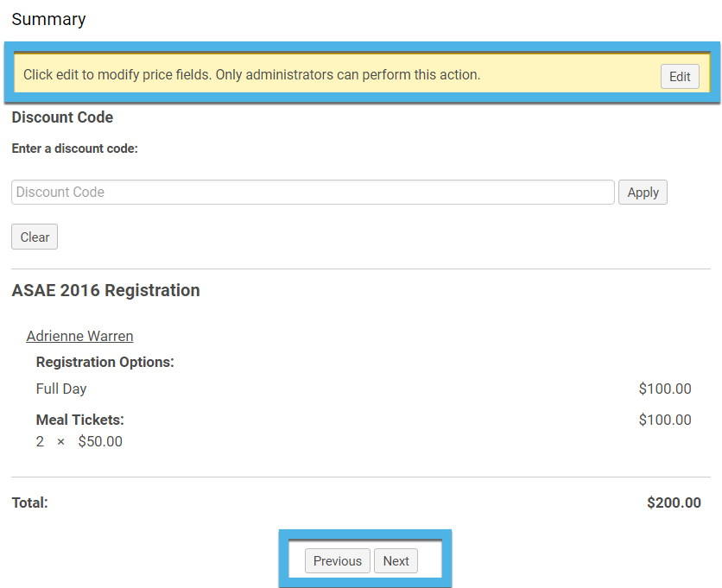Screen dimensions: 722x588
Task: Click the Registration Options label
Action: point(105,362)
